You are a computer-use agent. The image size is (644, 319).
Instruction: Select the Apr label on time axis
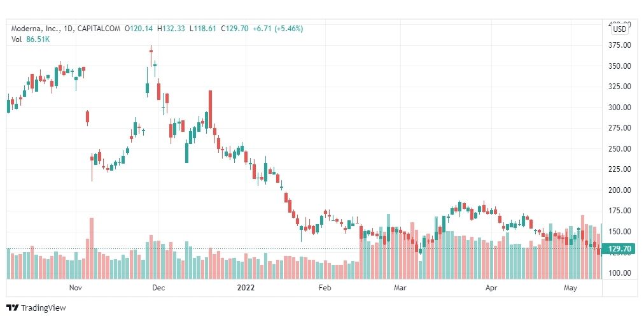click(491, 288)
